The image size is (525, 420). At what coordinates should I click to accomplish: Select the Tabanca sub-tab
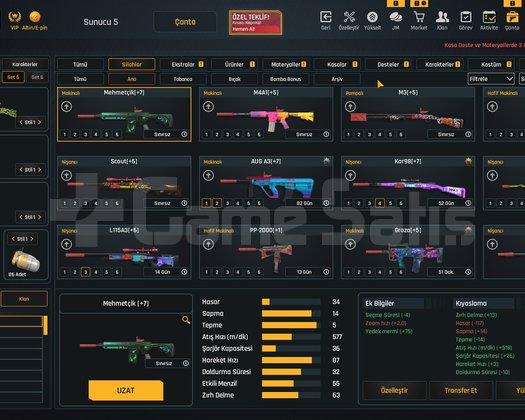[183, 79]
